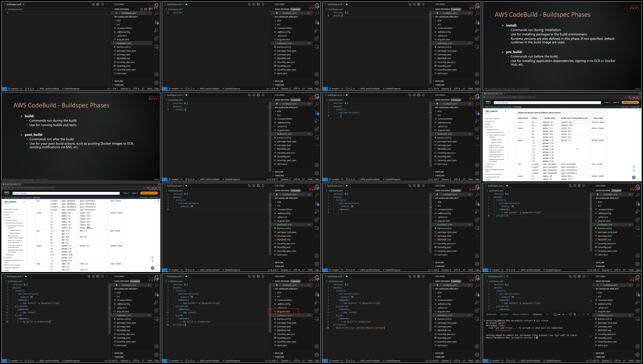Open AWS CodeBuild breadcrumb on php runtimes page
This screenshot has height=364, width=643.
pyautogui.click(x=26, y=198)
